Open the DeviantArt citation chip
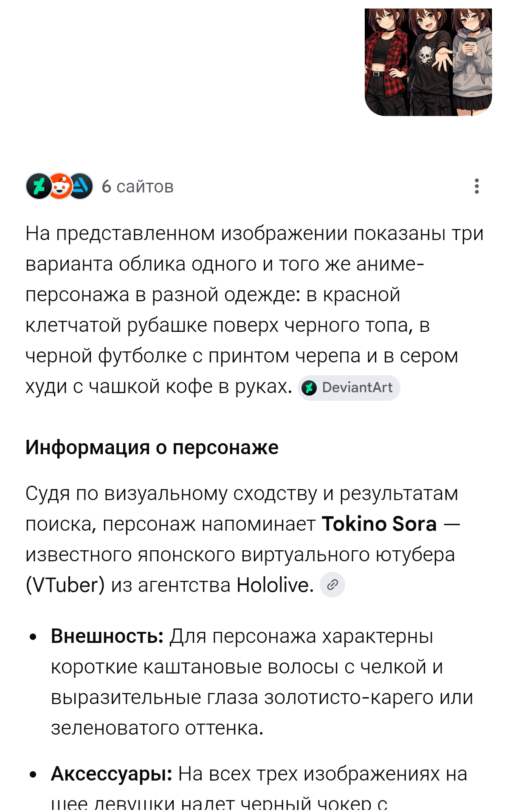This screenshot has width=507, height=812. pos(349,388)
